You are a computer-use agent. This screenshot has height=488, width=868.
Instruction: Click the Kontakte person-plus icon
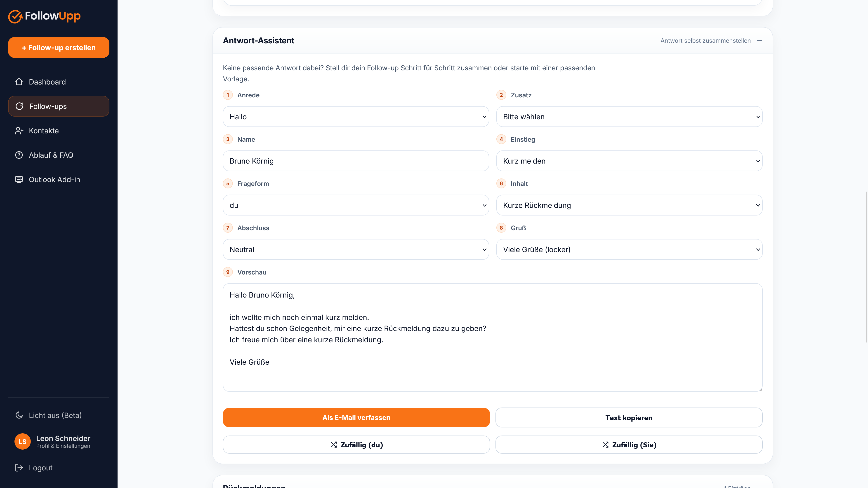(x=19, y=131)
